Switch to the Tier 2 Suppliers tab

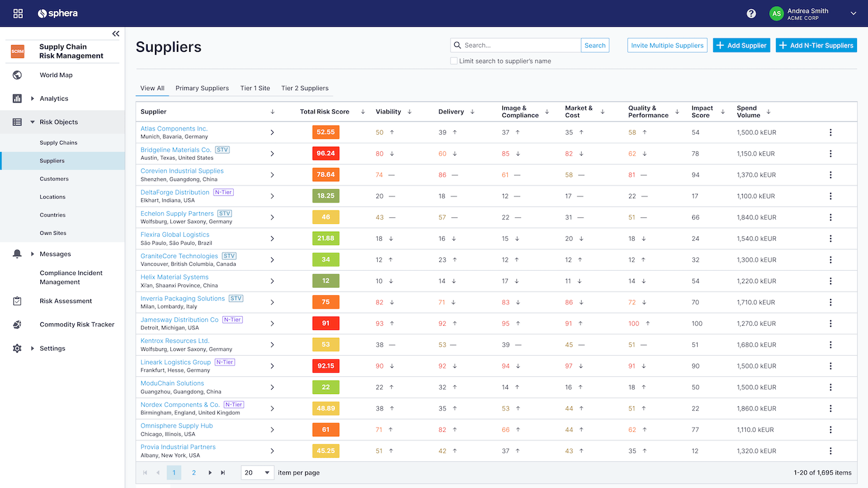click(305, 88)
